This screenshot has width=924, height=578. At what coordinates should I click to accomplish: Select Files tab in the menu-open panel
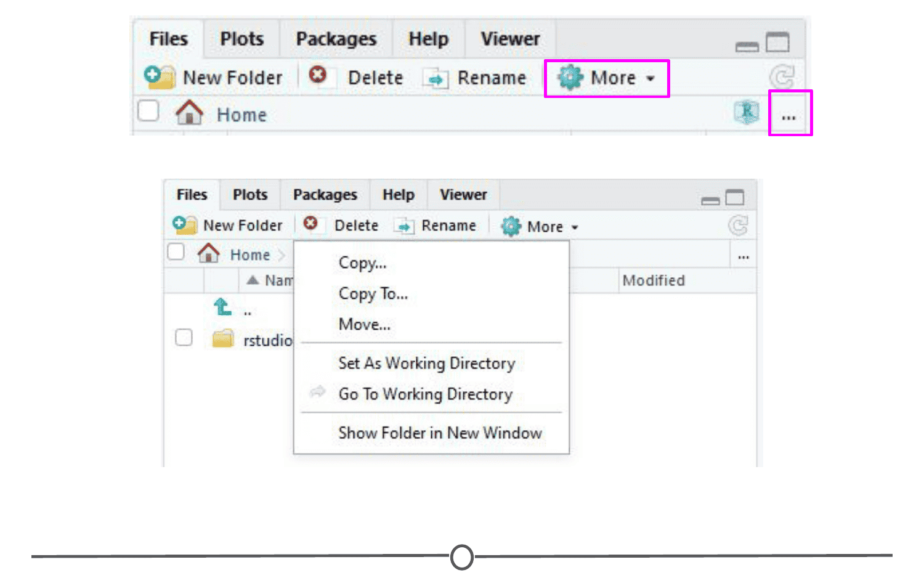click(x=192, y=195)
